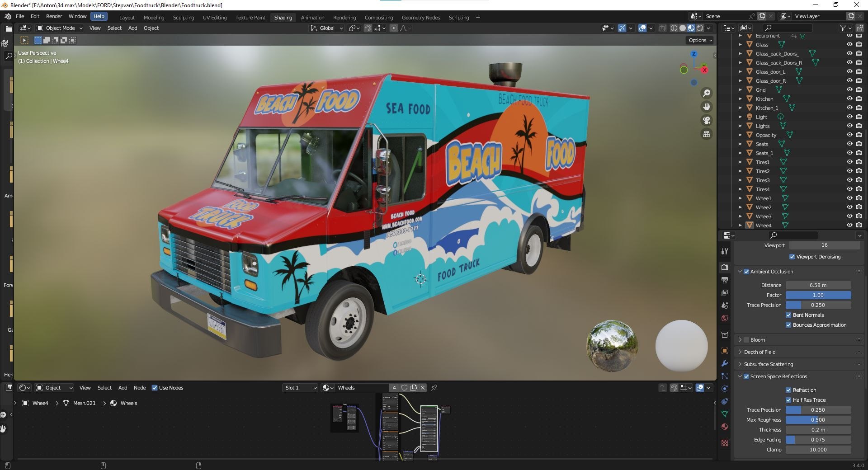Open the Render properties tab icon
The height and width of the screenshot is (470, 868).
click(725, 268)
